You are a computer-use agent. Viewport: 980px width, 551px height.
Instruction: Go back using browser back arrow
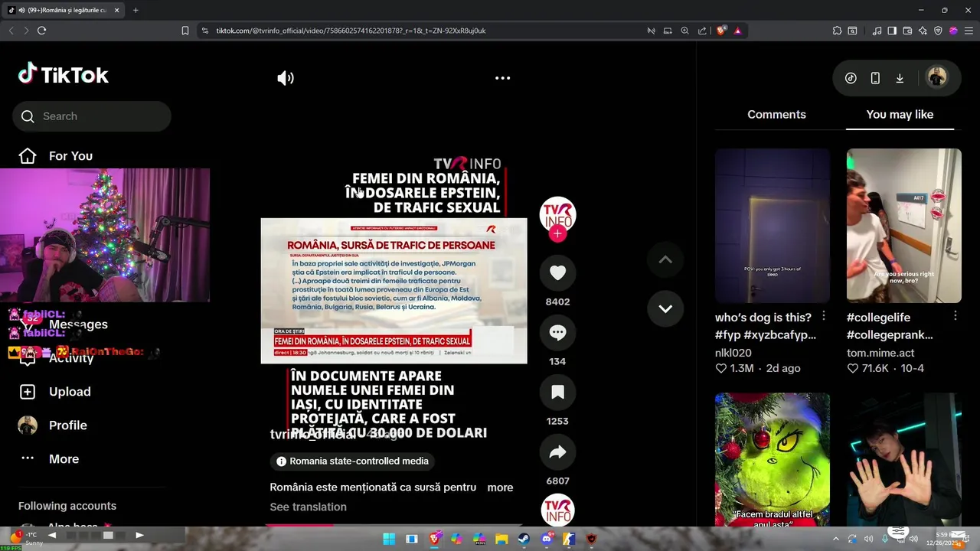click(11, 31)
